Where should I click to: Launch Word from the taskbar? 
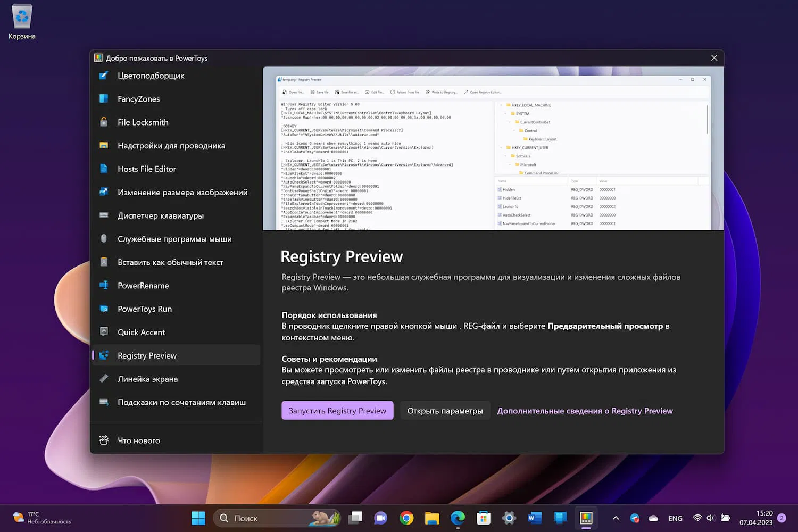(x=535, y=518)
